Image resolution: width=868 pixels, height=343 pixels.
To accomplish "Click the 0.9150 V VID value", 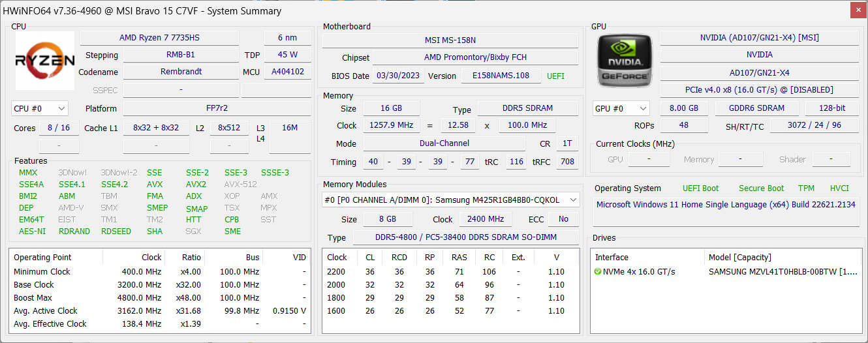I will click(289, 310).
